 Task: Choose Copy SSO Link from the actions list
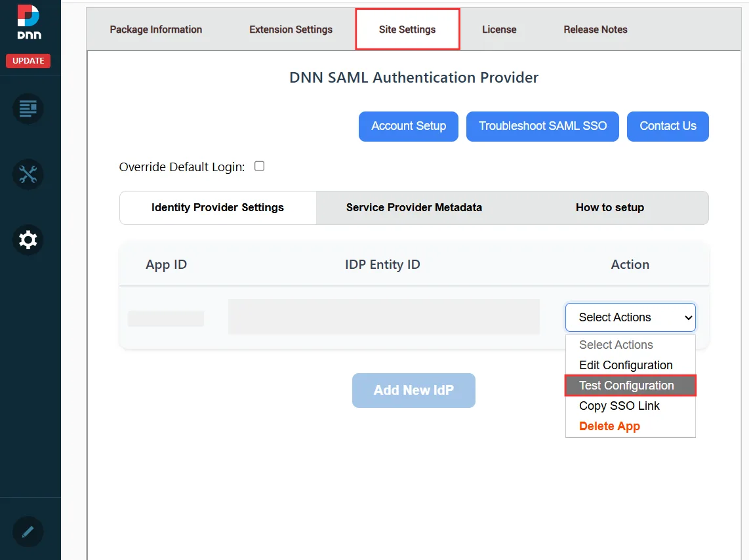pyautogui.click(x=630, y=406)
